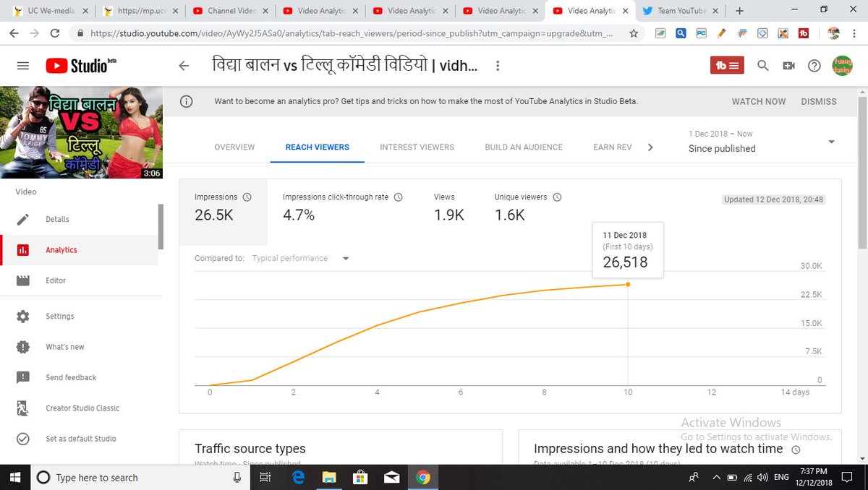Click the What's new badge icon
The image size is (868, 490).
[23, 347]
